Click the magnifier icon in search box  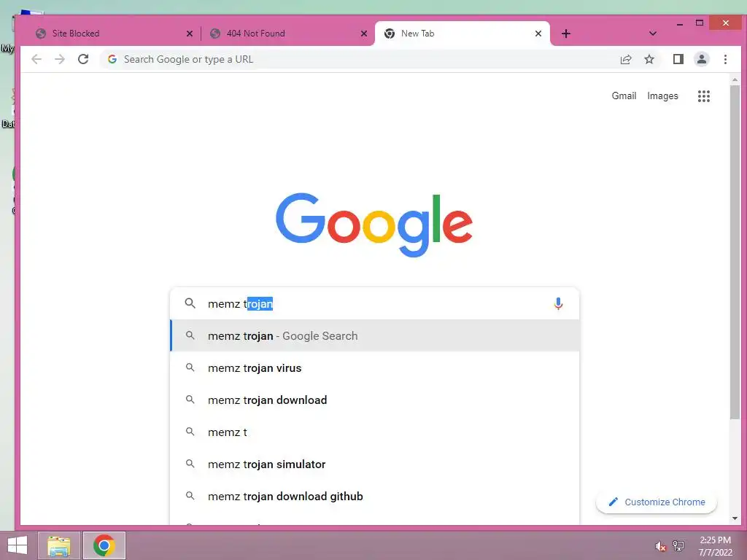pyautogui.click(x=190, y=303)
